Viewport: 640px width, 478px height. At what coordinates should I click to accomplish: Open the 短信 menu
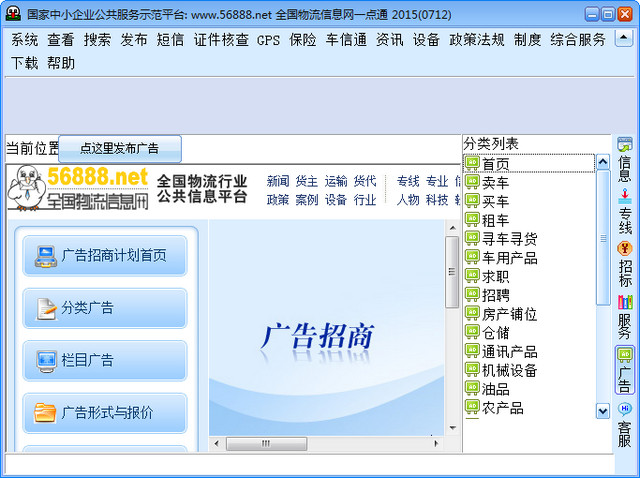pos(170,40)
